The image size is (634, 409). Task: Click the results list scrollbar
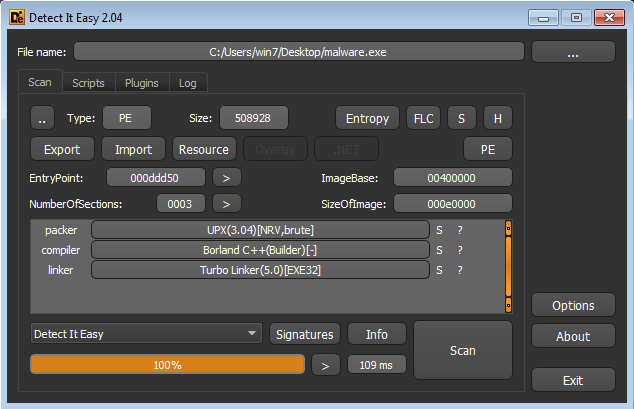pyautogui.click(x=508, y=267)
